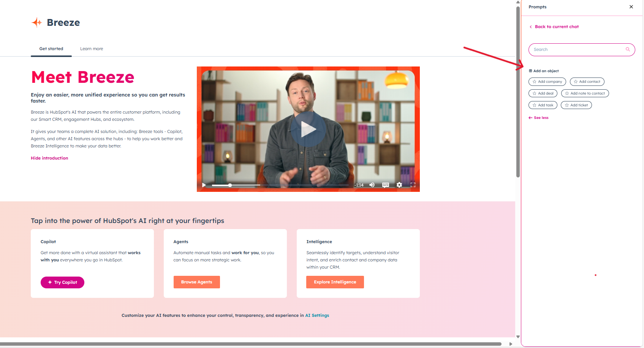Open AI Settings link
The image size is (644, 348).
point(317,315)
